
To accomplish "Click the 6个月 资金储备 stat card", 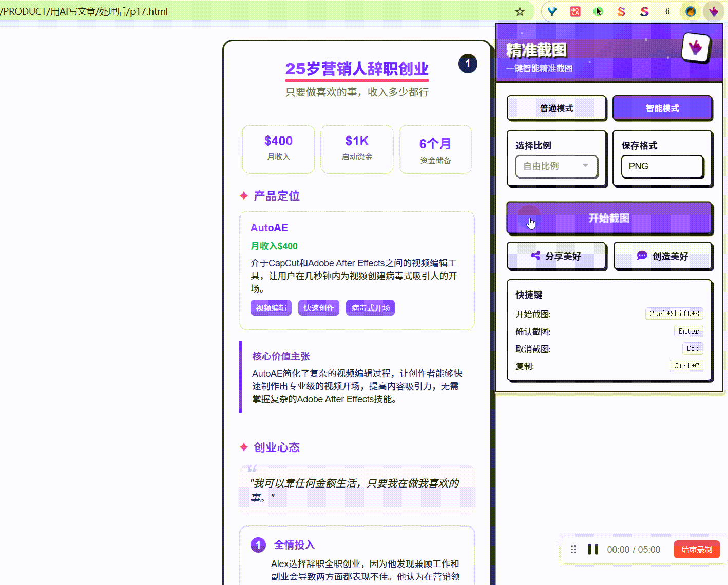I will pos(435,149).
